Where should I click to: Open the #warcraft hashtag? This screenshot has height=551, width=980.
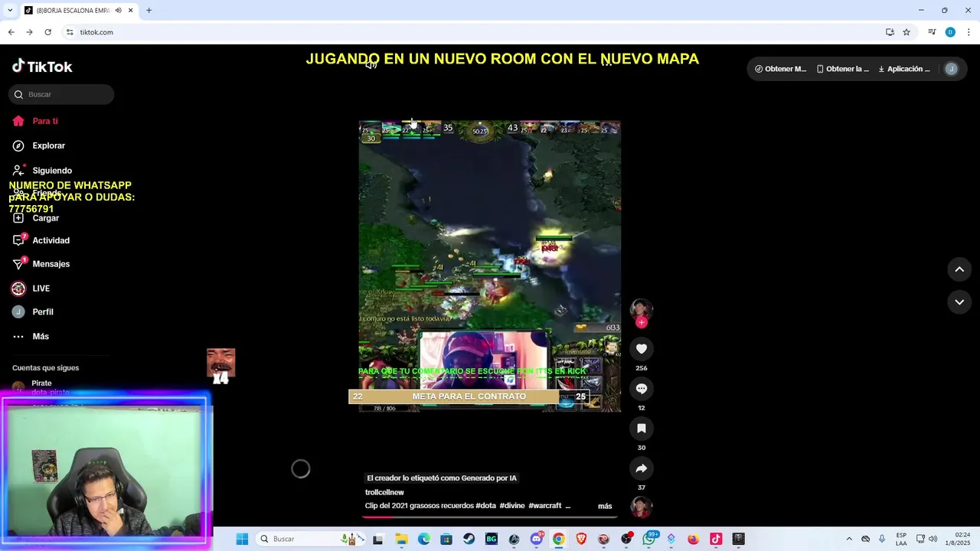(545, 506)
